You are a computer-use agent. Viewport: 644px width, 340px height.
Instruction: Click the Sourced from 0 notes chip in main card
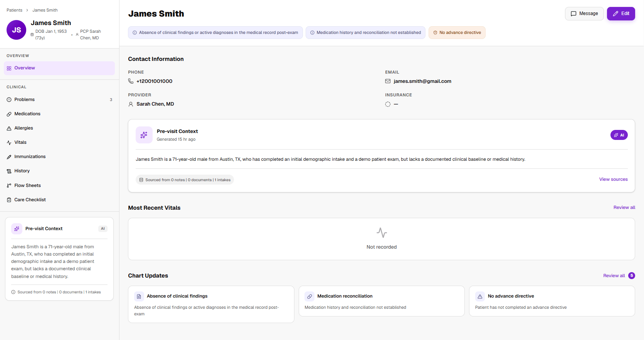[185, 180]
